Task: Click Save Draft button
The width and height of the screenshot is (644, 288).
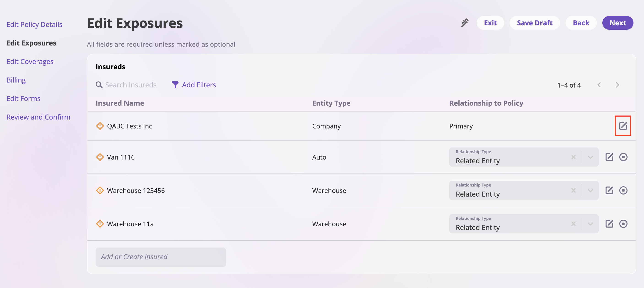Action: tap(535, 23)
